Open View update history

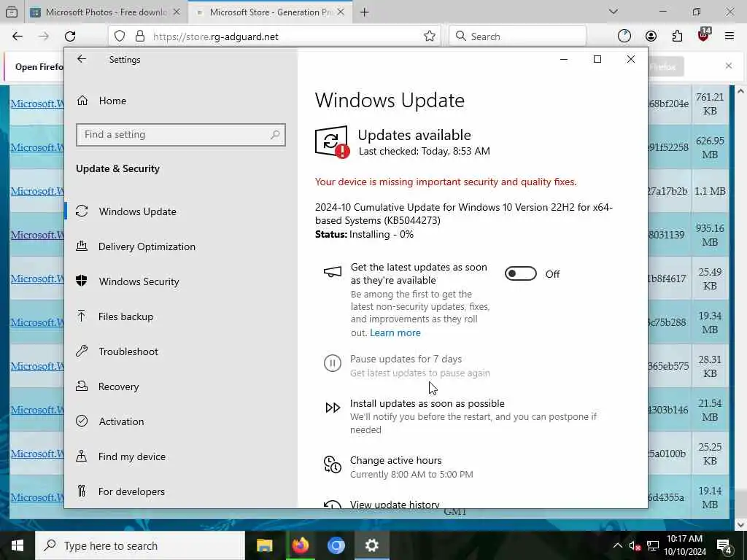point(395,505)
